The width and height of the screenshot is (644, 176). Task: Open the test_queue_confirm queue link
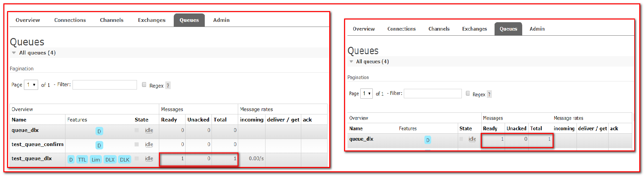[37, 144]
